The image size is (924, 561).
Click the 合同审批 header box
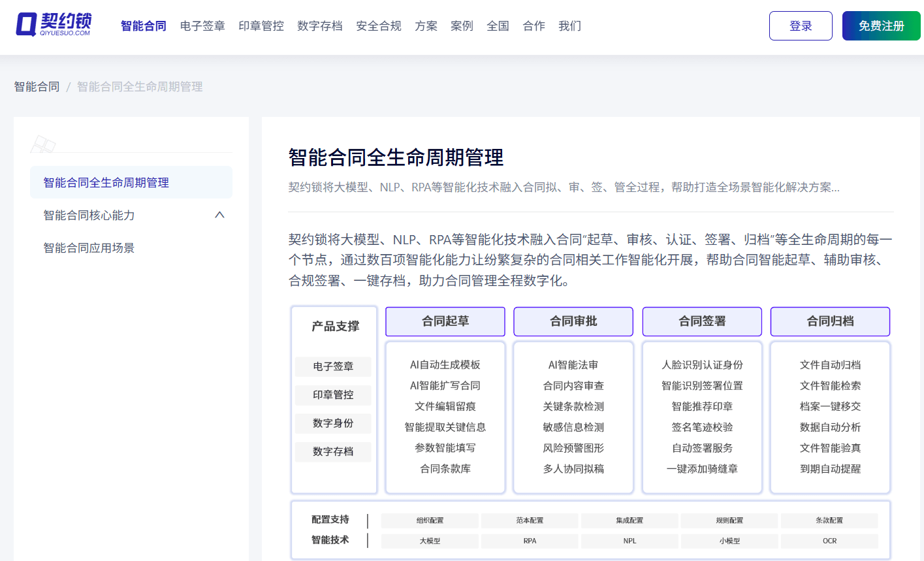tap(573, 321)
